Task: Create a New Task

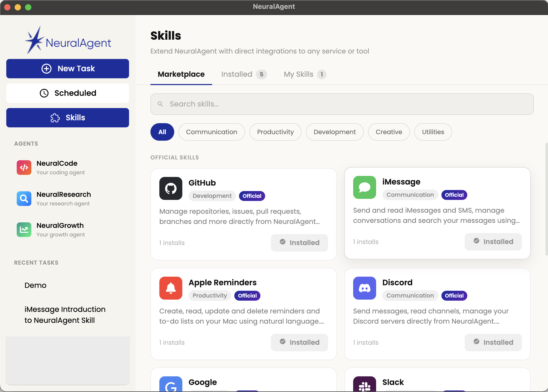Action: 67,68
